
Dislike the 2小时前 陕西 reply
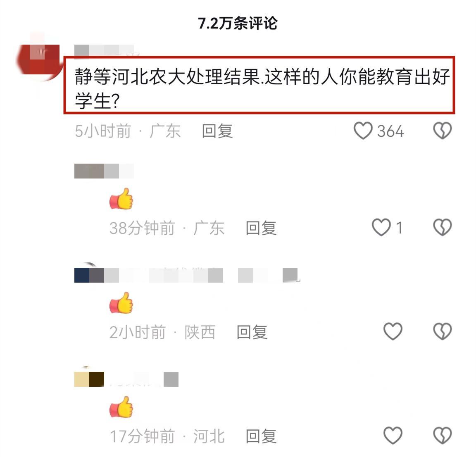(442, 331)
